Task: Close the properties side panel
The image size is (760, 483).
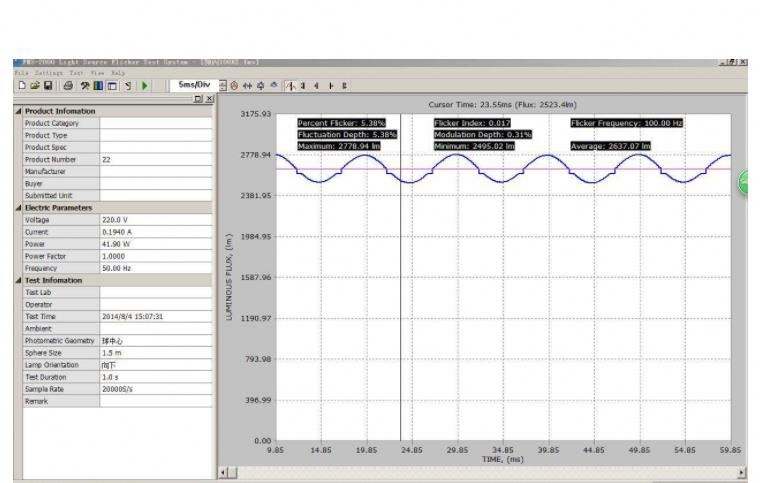Action: click(209, 99)
